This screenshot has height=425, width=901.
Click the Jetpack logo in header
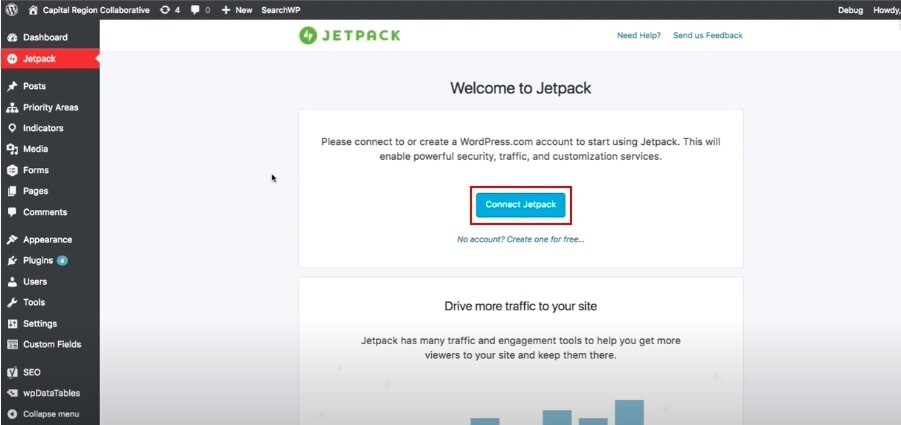pos(349,35)
